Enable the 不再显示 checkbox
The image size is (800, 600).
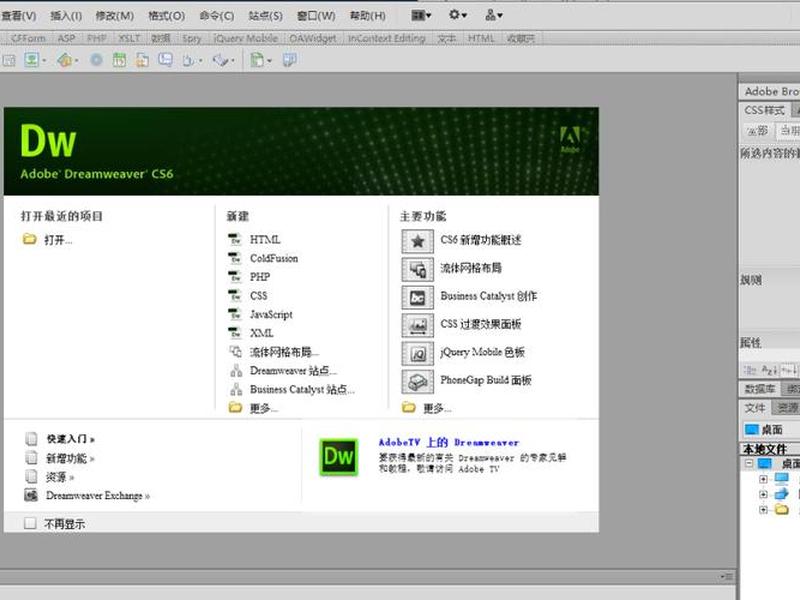coord(30,523)
